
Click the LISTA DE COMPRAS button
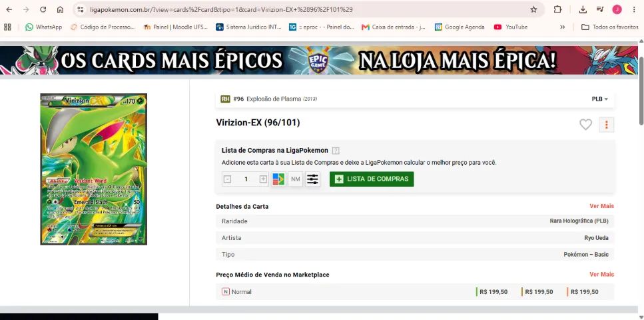pos(372,179)
